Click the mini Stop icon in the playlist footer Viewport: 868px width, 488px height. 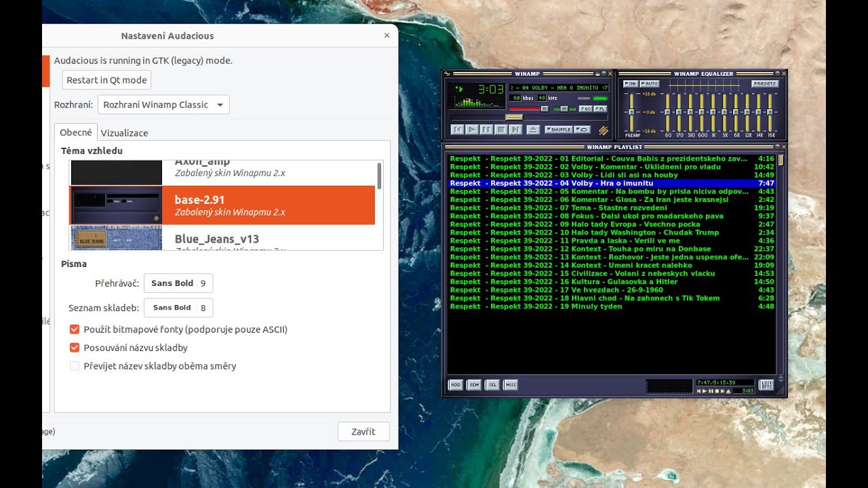(x=717, y=391)
